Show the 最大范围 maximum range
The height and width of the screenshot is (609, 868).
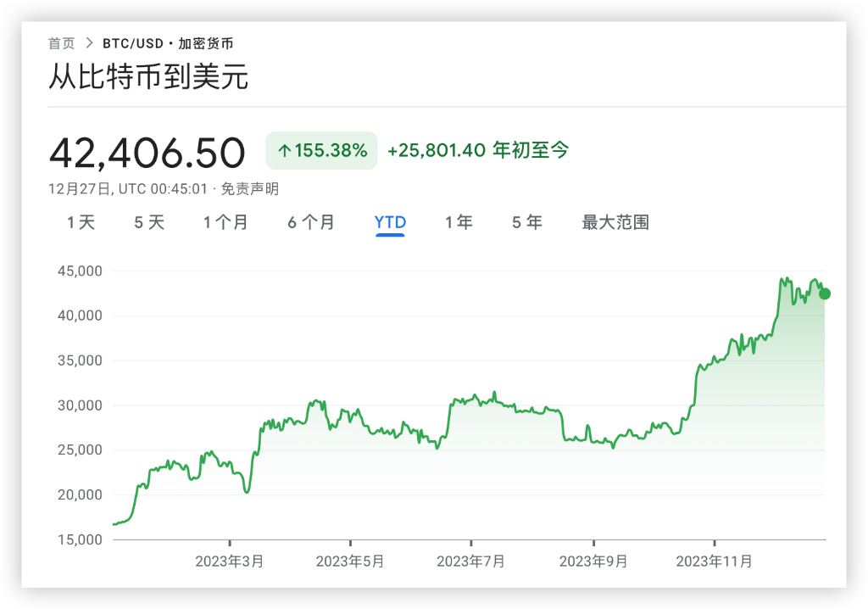pos(615,222)
